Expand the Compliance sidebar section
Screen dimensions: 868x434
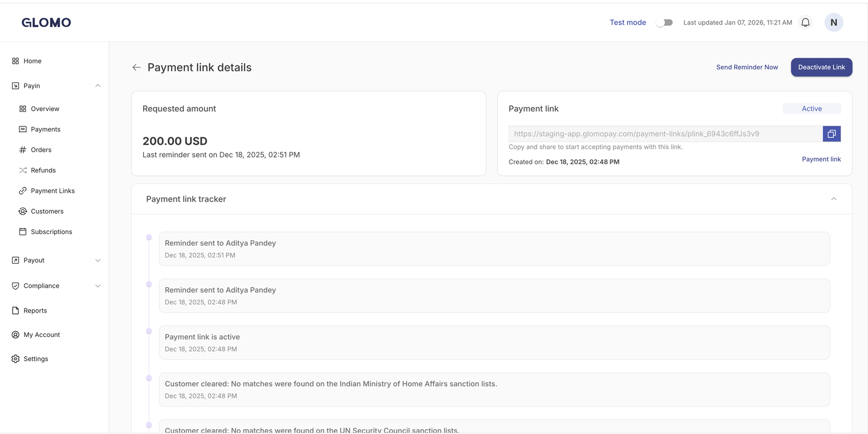click(x=98, y=286)
